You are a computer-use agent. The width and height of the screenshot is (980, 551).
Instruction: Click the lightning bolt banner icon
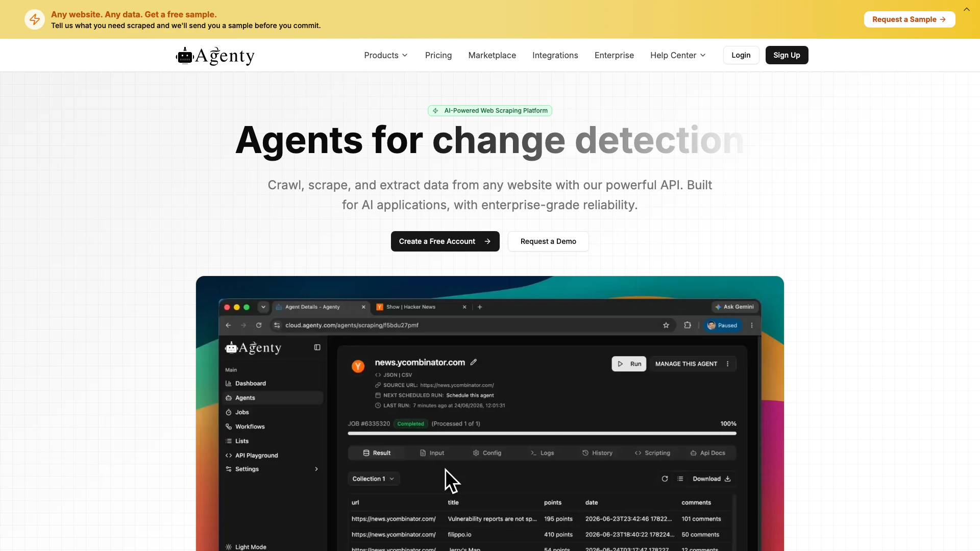35,19
